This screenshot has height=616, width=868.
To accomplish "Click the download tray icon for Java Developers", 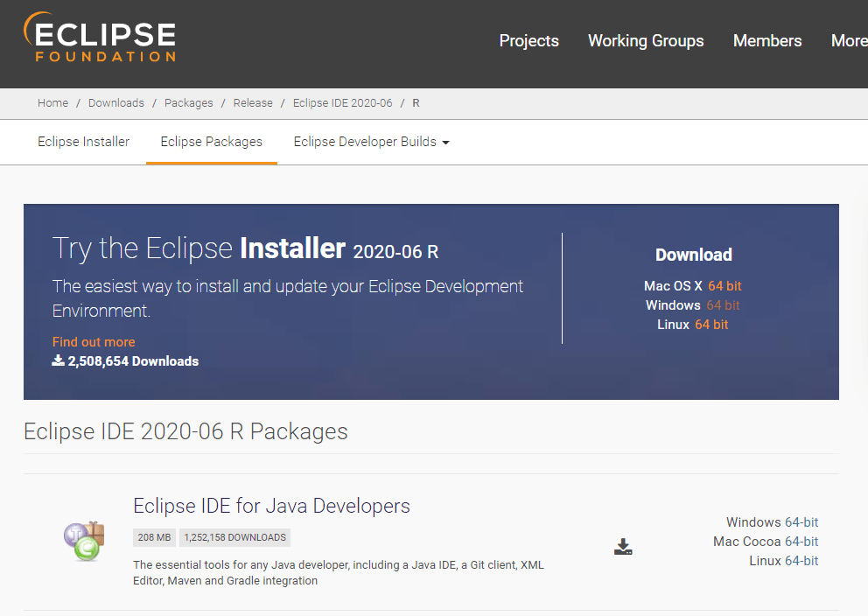I will 623,547.
